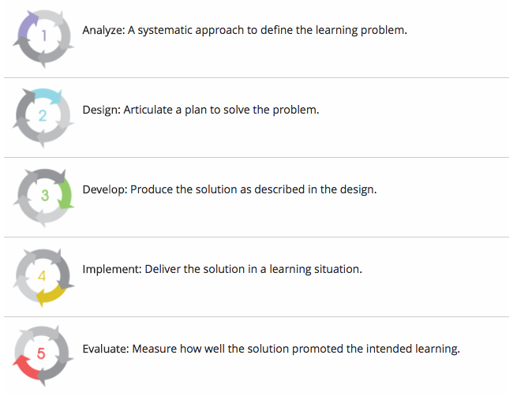This screenshot has height=415, width=532.
Task: Click the purple number 1 in circle
Action: tap(43, 36)
